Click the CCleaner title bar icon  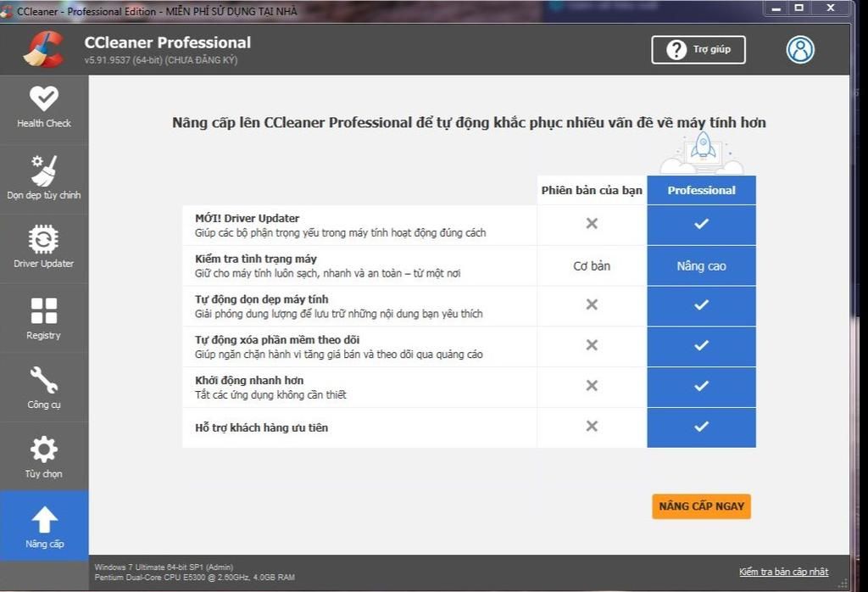tap(7, 11)
